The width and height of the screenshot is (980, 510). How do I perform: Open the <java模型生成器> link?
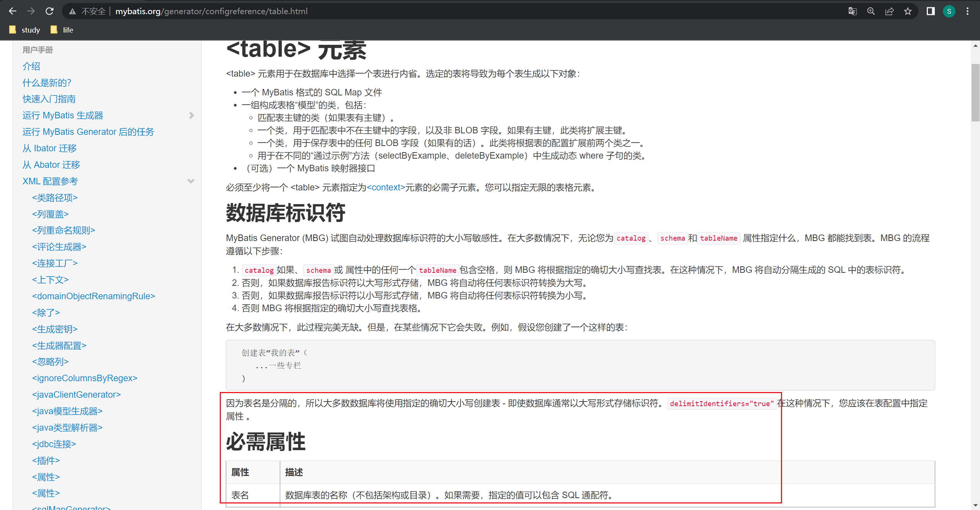click(67, 411)
